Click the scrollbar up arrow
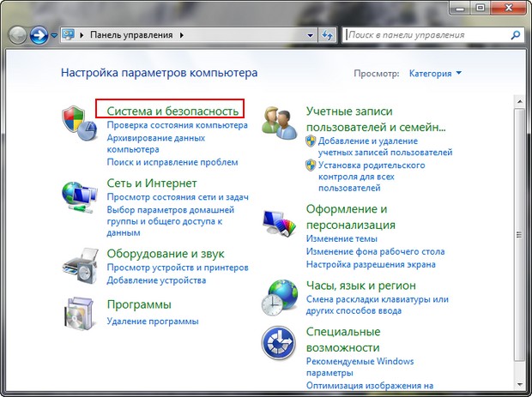The height and width of the screenshot is (397, 532). click(519, 101)
